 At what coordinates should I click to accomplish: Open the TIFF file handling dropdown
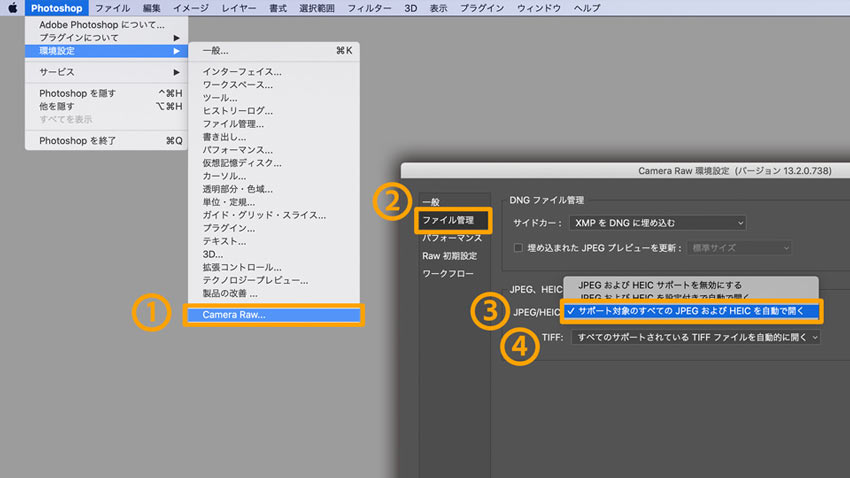(696, 337)
